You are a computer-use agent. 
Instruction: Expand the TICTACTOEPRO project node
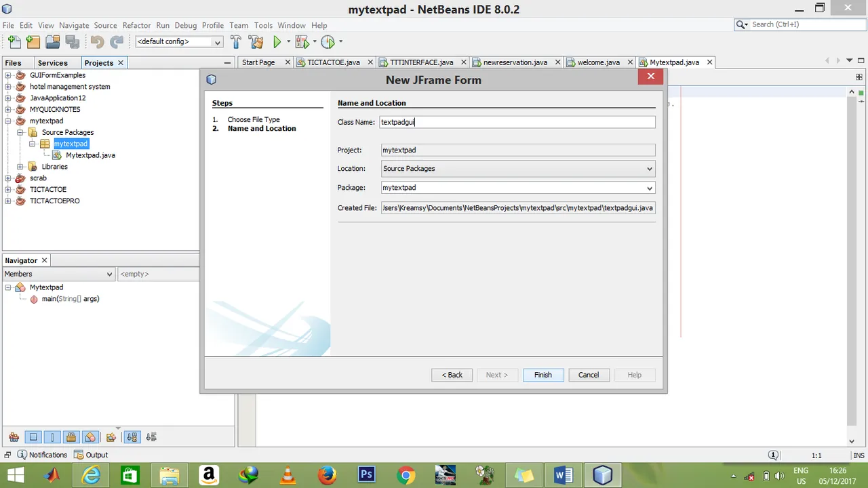(8, 201)
